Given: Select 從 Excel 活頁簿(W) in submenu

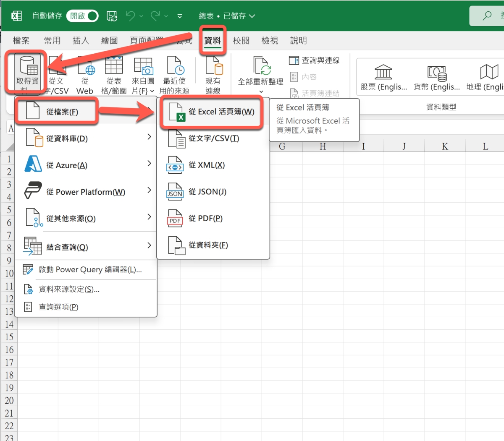Looking at the screenshot, I should pos(213,112).
